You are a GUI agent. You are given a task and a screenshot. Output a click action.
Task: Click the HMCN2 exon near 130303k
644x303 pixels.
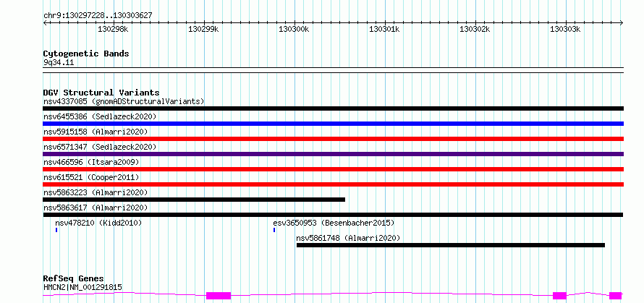click(x=559, y=296)
